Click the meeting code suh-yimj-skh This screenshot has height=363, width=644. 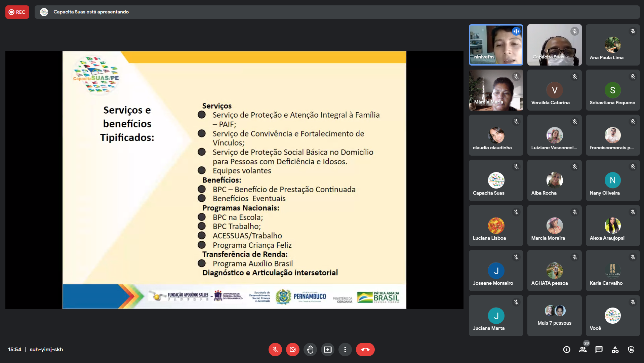pyautogui.click(x=46, y=350)
